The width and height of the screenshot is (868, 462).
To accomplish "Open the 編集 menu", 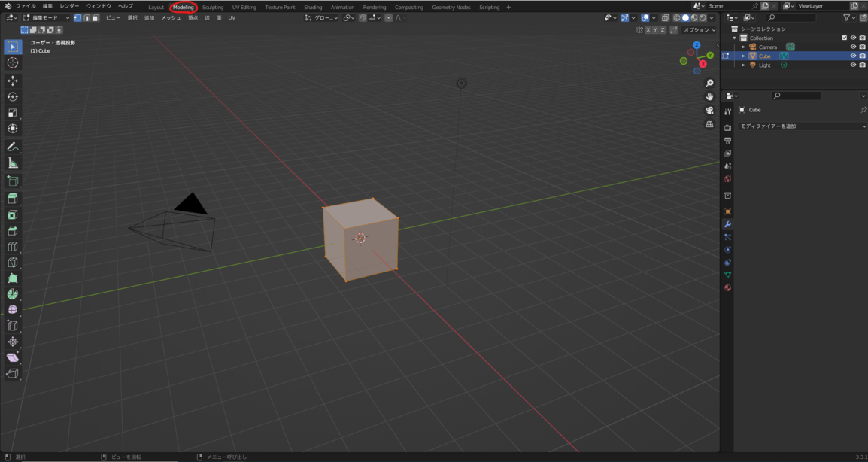I will point(48,6).
